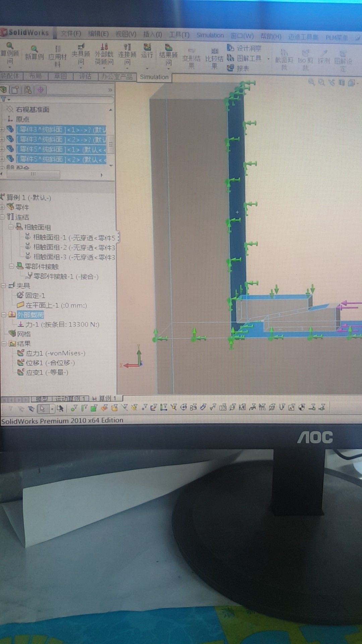
Task: Click the 截面剪裁 section clipping tool
Action: (x=284, y=60)
